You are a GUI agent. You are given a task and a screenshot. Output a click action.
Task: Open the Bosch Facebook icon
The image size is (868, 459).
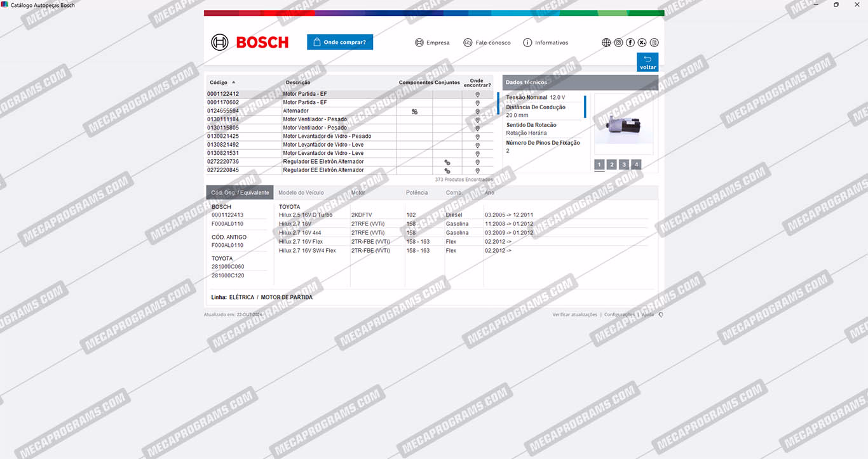point(630,43)
